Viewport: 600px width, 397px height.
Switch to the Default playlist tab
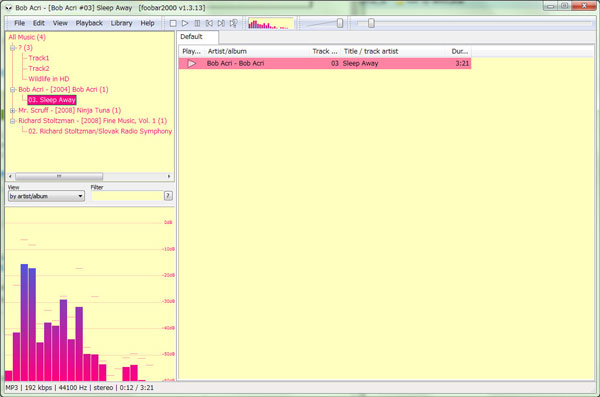tap(197, 37)
